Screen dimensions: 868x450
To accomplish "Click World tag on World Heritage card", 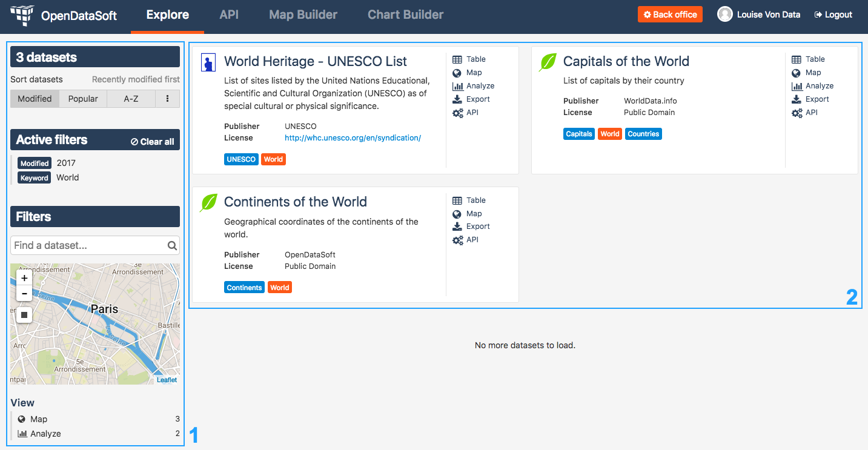I will pyautogui.click(x=273, y=159).
